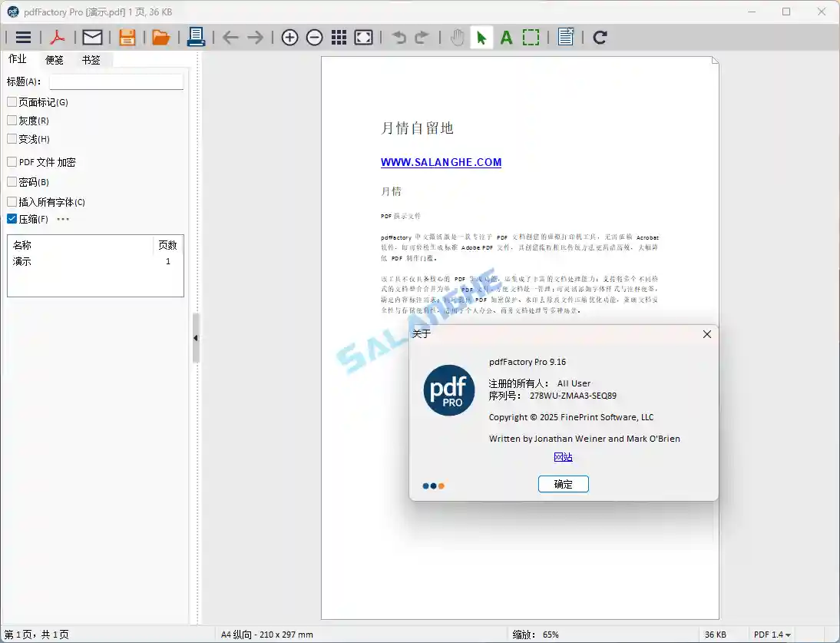Activate the hand pan tool
The height and width of the screenshot is (643, 840).
(456, 36)
